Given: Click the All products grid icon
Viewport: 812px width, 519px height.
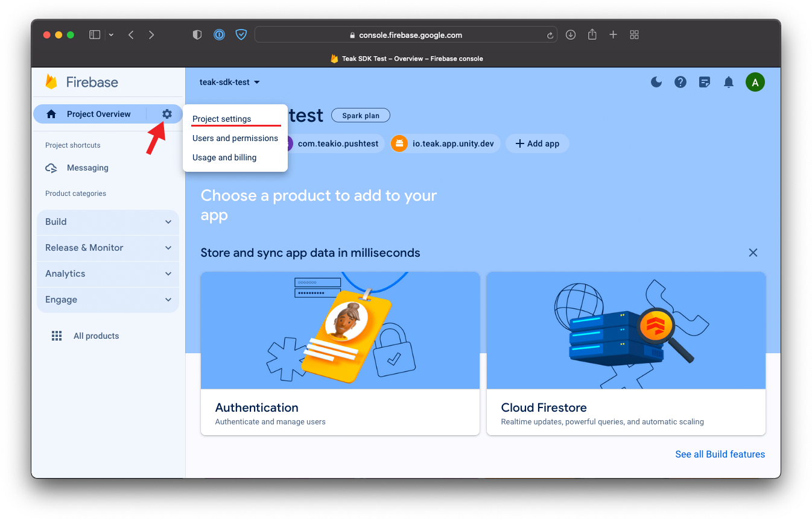Looking at the screenshot, I should tap(57, 336).
